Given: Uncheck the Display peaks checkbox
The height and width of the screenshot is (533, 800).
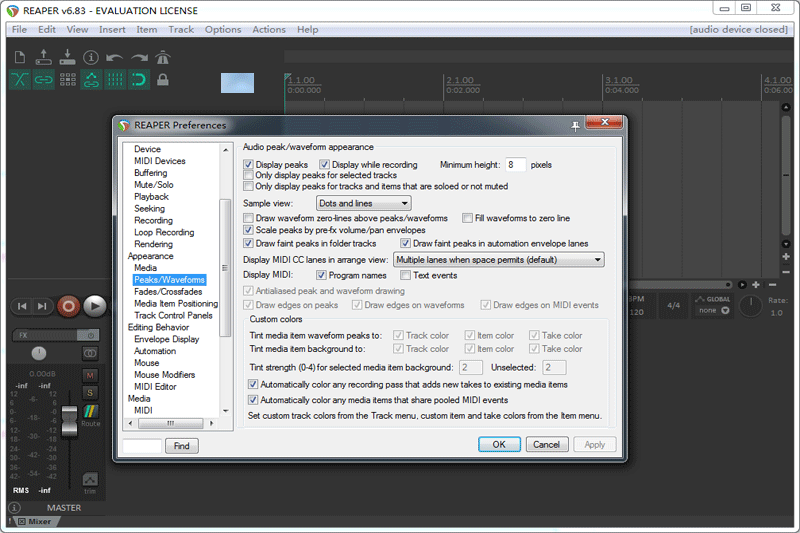Looking at the screenshot, I should click(249, 164).
